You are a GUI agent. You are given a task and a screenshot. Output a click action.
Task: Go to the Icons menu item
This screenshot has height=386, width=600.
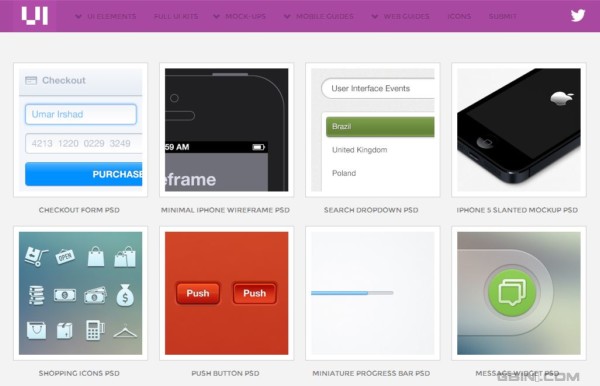click(459, 16)
